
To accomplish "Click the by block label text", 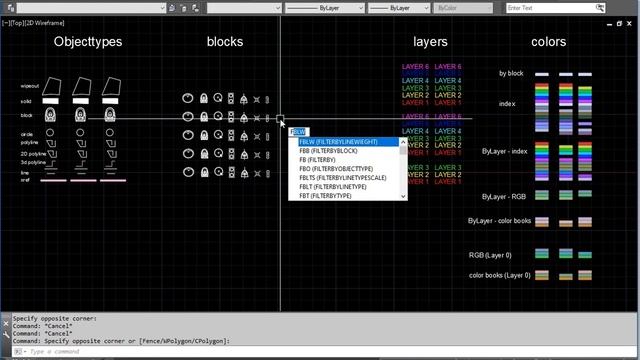I will pos(511,73).
